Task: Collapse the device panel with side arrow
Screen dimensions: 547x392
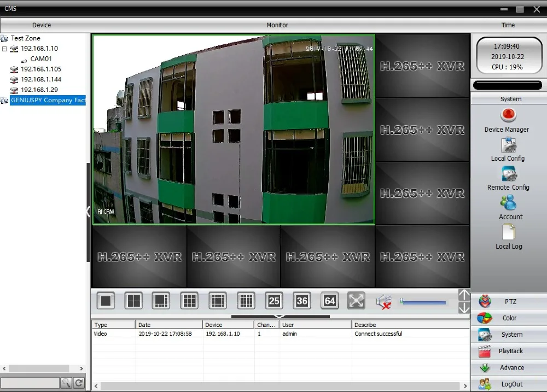Action: [88, 212]
